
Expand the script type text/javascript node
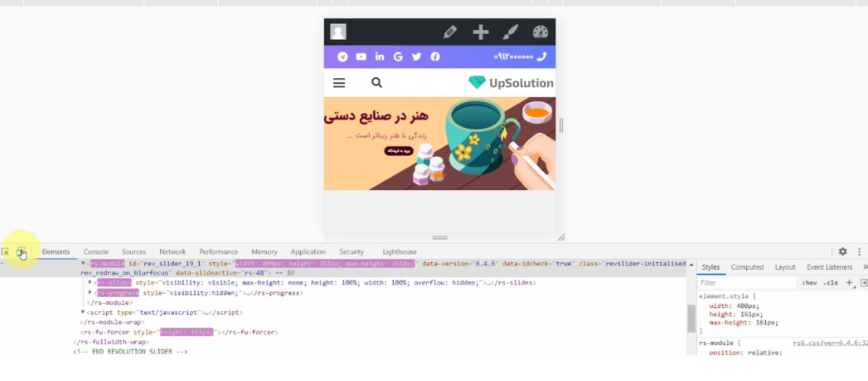83,313
